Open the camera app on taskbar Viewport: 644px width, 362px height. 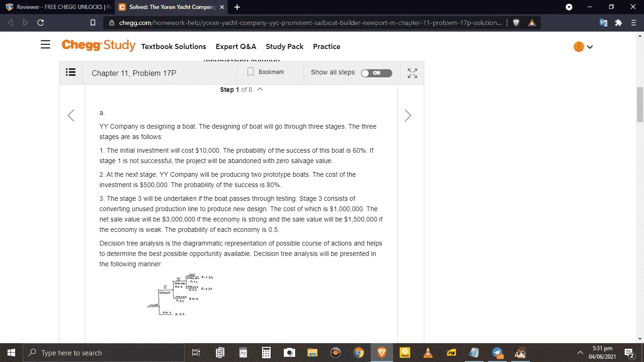point(289,353)
